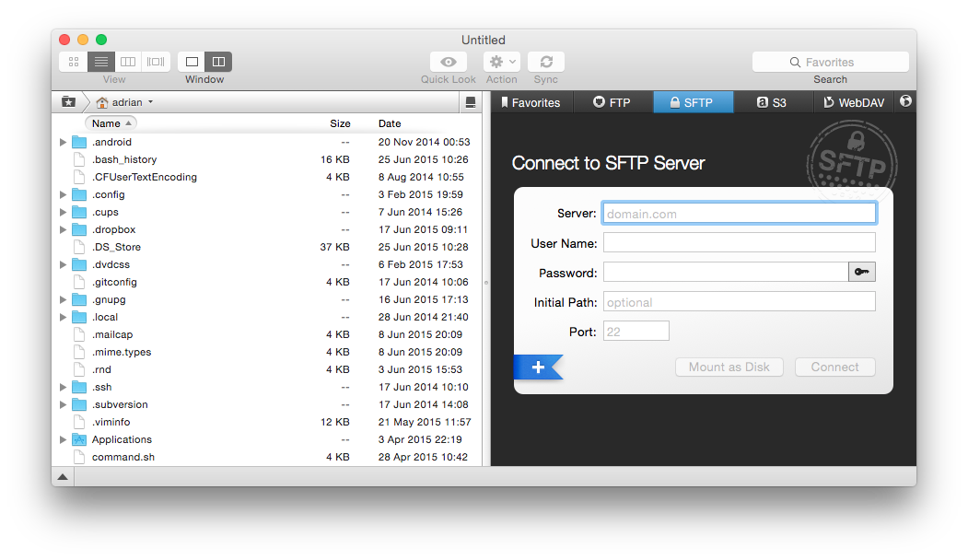
Task: Toggle dual-pane window mode
Action: click(218, 62)
